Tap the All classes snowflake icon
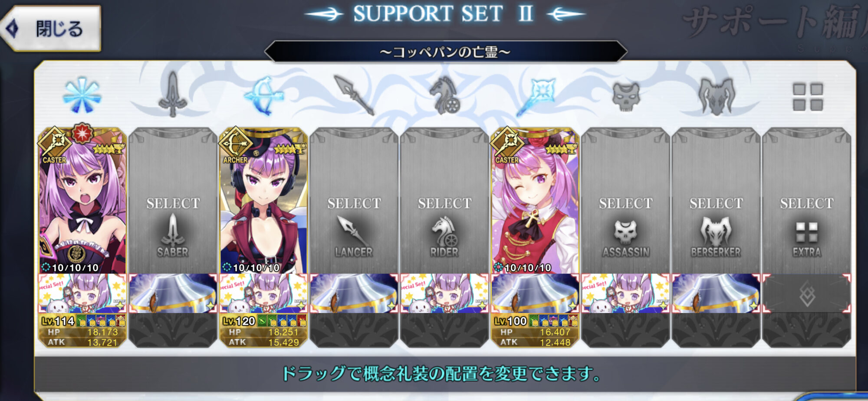The width and height of the screenshot is (868, 401). point(82,96)
